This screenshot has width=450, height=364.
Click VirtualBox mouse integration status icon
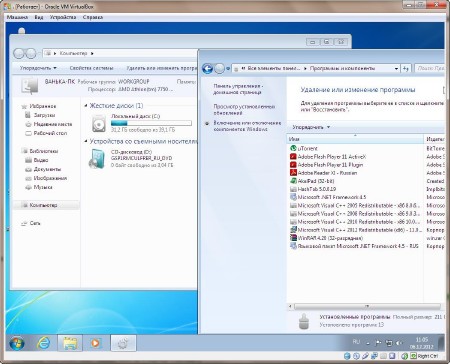click(x=404, y=356)
